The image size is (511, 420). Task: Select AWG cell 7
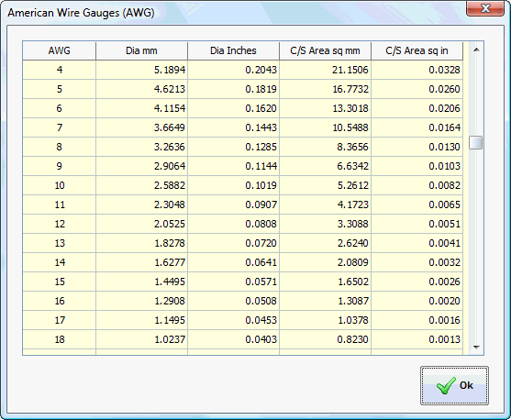click(x=60, y=127)
